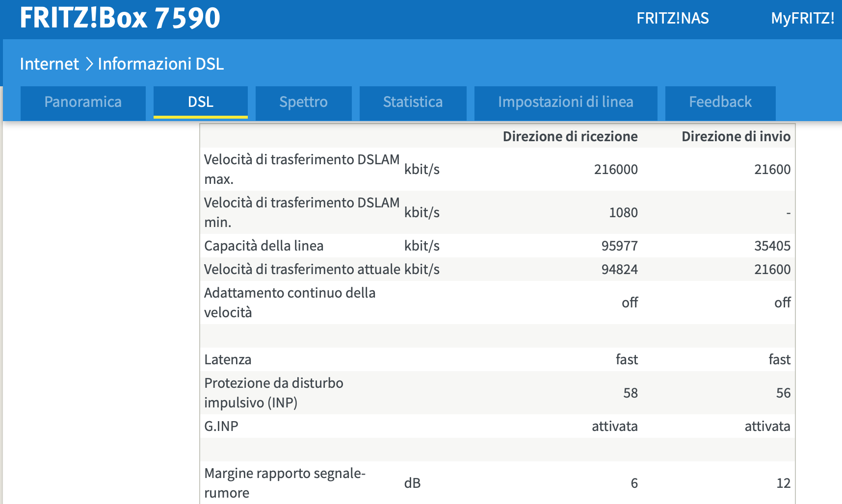Select the send 'attivata' G.INP value

pyautogui.click(x=767, y=427)
